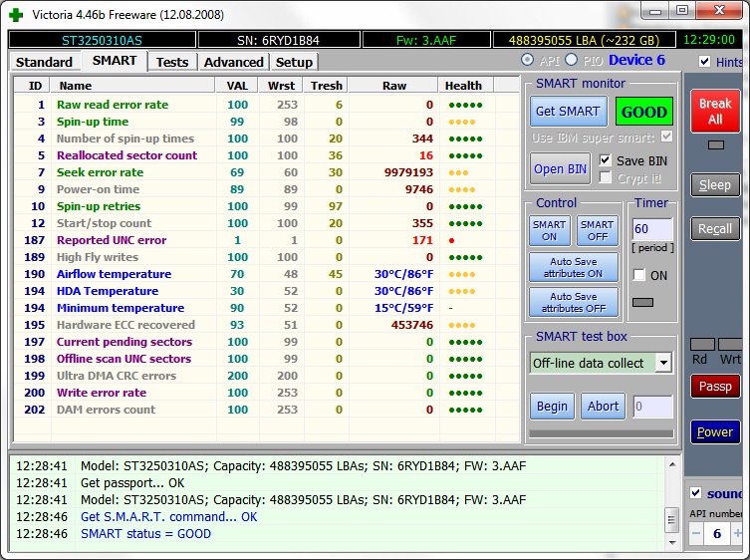The image size is (750, 560).
Task: Toggle the Use IBM super smart checkbox
Action: pos(666,137)
